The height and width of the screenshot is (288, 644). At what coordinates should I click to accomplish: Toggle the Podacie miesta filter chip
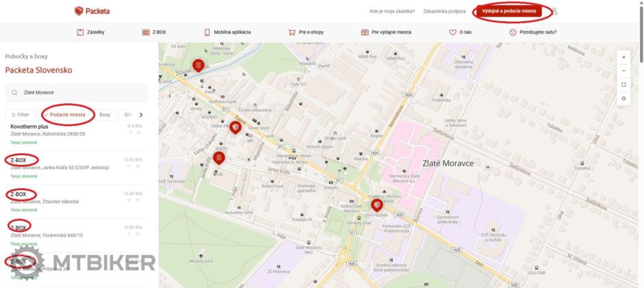pos(67,115)
